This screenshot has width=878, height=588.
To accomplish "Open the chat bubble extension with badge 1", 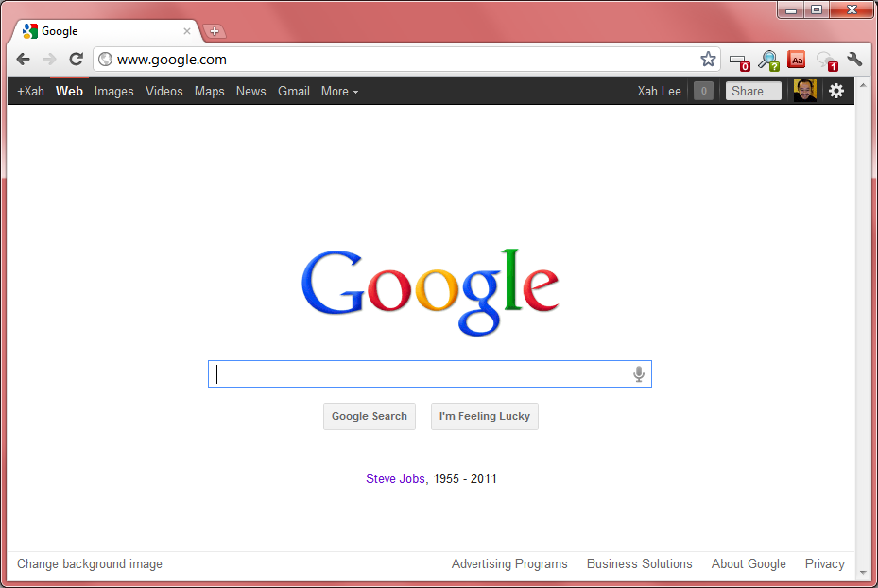I will click(827, 61).
